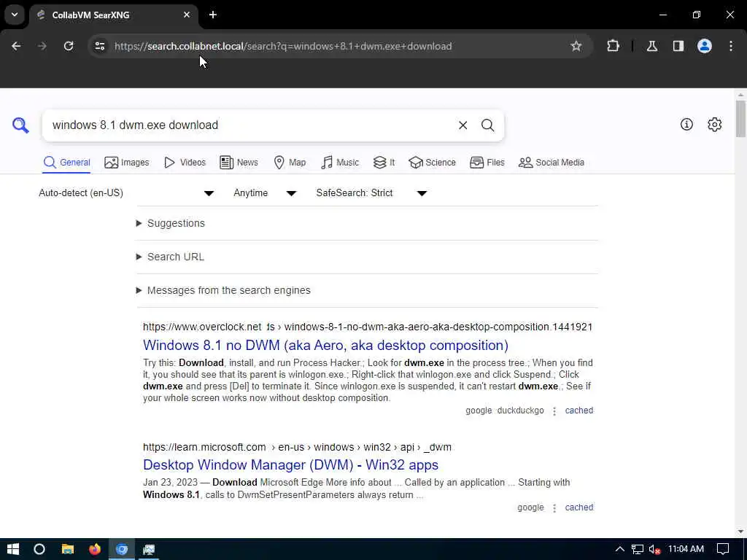Open a new browser tab
This screenshot has height=560, width=747.
point(213,15)
